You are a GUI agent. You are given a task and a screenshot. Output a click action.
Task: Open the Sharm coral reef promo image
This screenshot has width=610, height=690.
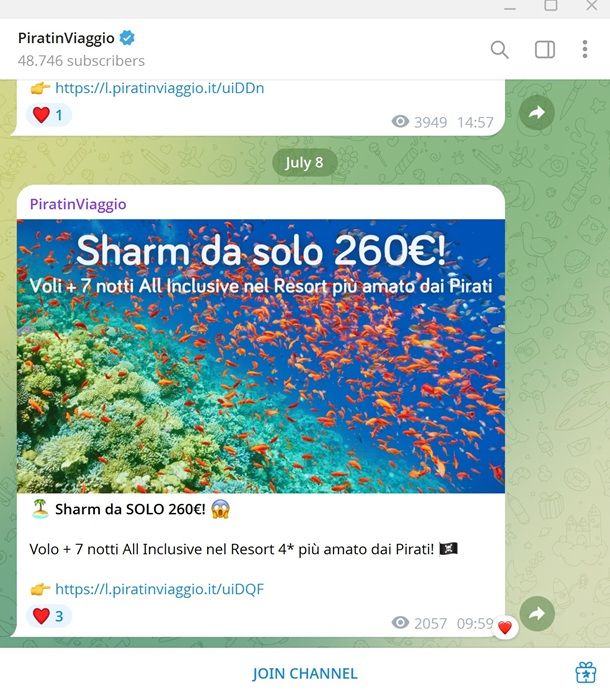click(261, 356)
